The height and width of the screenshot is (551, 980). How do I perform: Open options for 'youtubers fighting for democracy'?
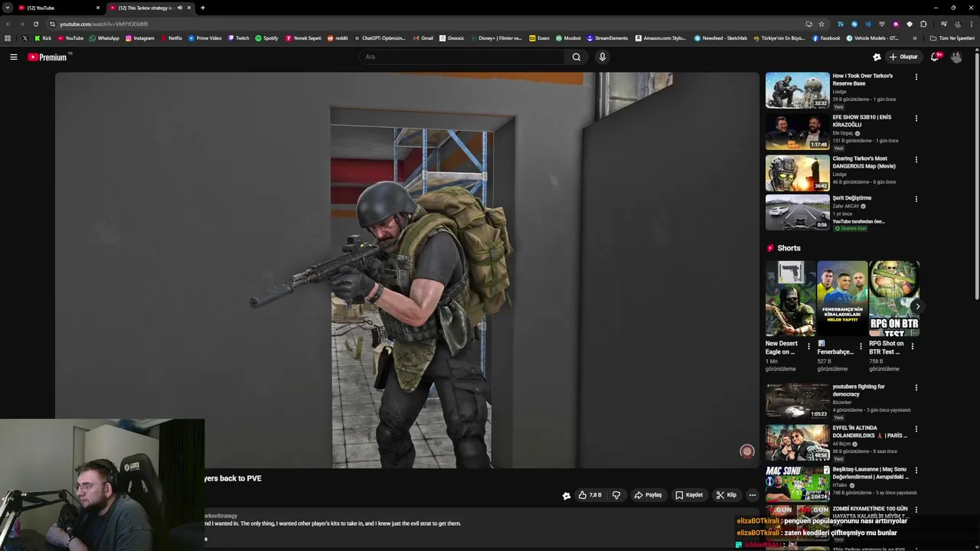coord(916,387)
